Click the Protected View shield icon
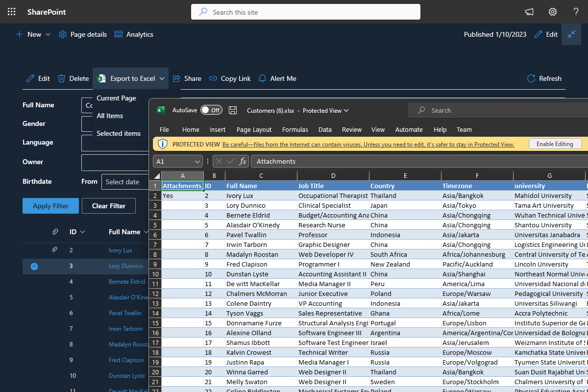The height and width of the screenshot is (392, 588). [x=163, y=144]
